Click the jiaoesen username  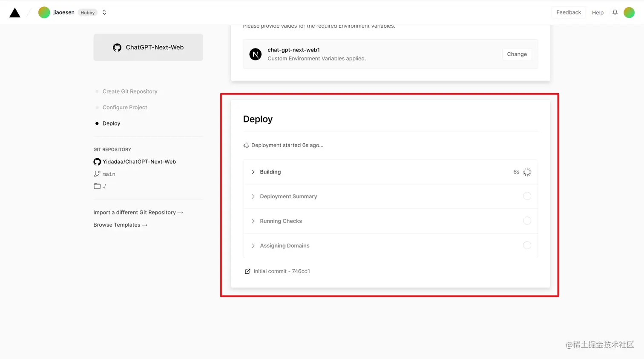64,12
